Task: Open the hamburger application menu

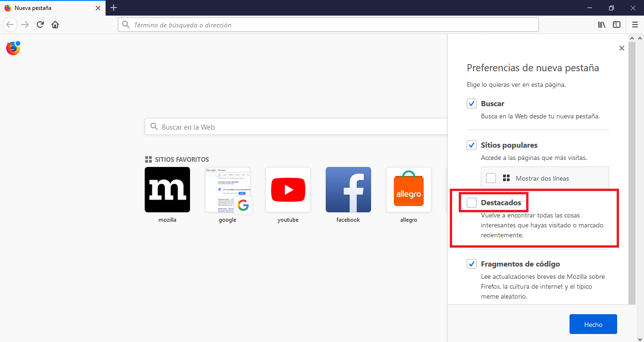Action: point(635,25)
